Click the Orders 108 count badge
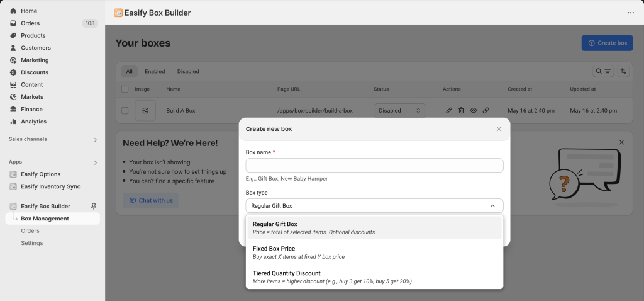This screenshot has height=301, width=644. [x=90, y=23]
